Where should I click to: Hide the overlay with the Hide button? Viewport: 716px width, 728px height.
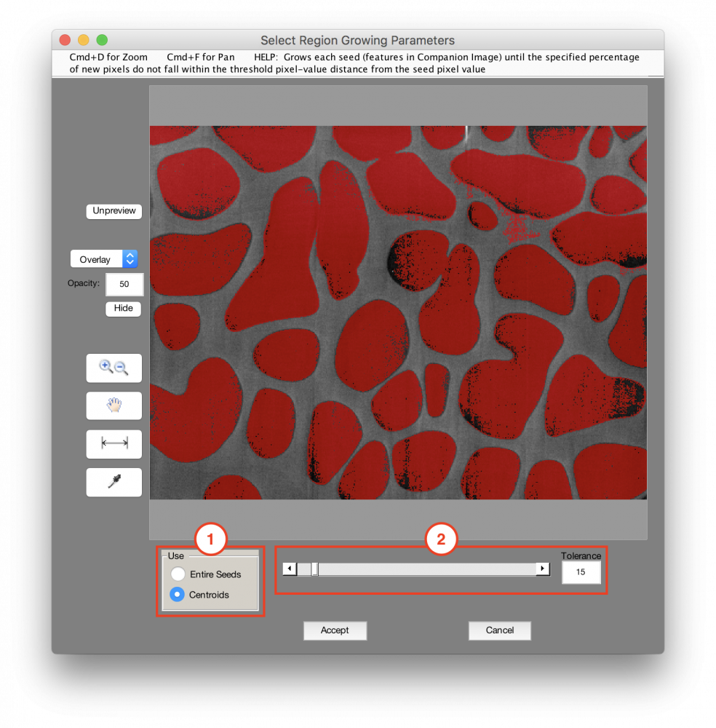(x=123, y=308)
